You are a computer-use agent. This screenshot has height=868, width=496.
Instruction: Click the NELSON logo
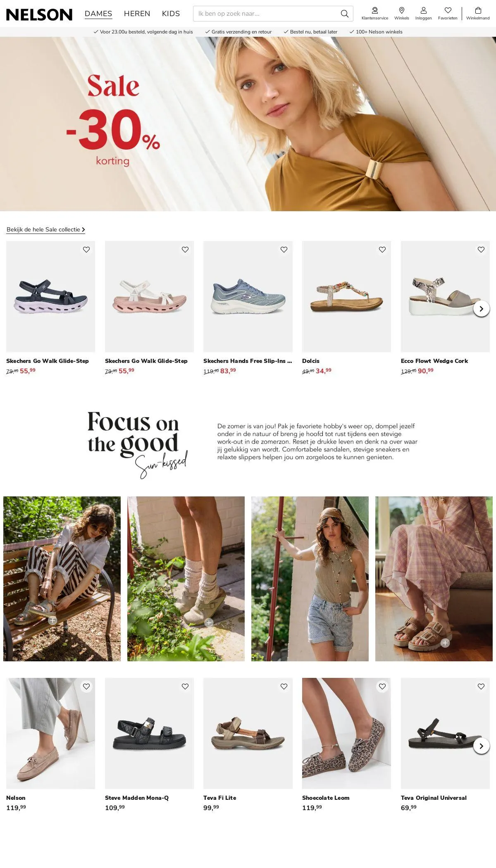point(39,14)
